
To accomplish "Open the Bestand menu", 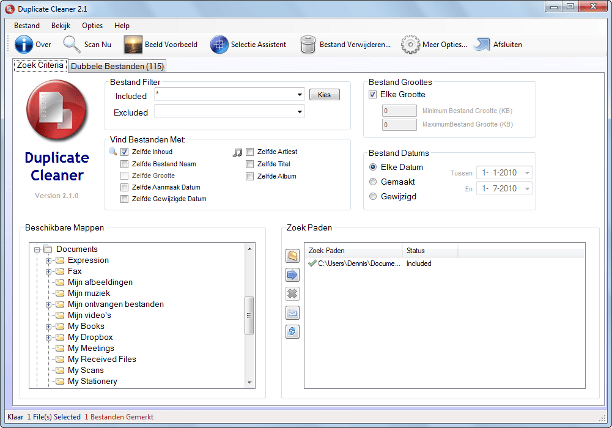I will point(27,25).
